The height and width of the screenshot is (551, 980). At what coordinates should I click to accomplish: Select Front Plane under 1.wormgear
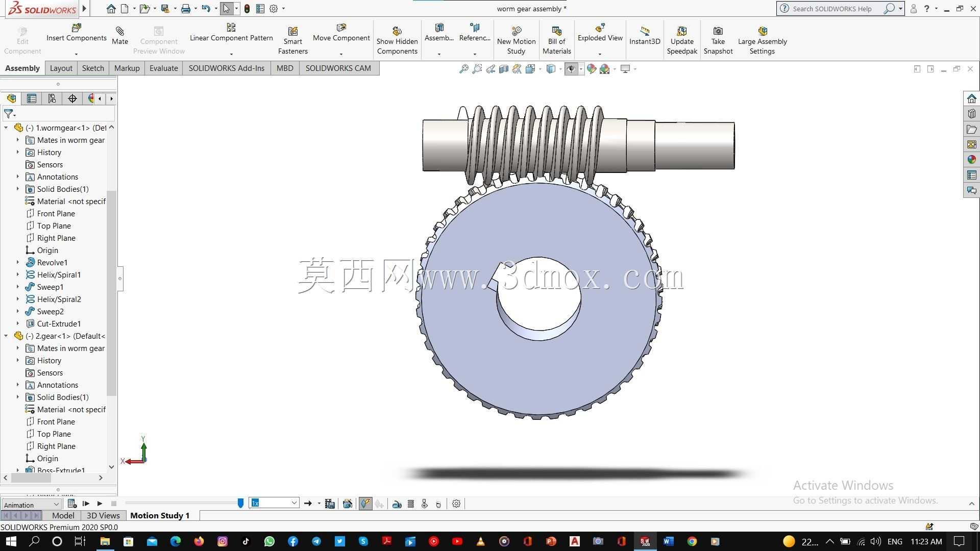coord(56,214)
